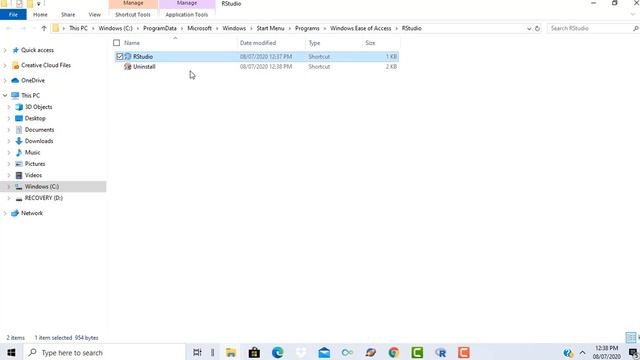The width and height of the screenshot is (640, 360).
Task: Click the RStudio shortcut icon
Action: point(128,56)
